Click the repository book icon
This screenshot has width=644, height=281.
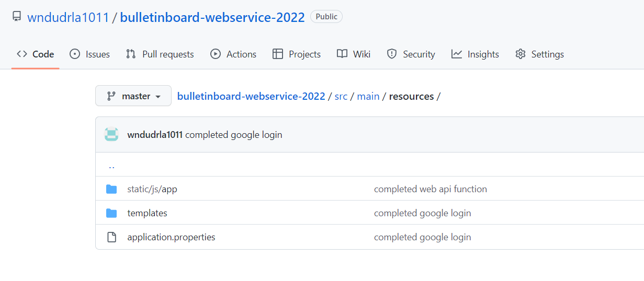click(x=16, y=17)
